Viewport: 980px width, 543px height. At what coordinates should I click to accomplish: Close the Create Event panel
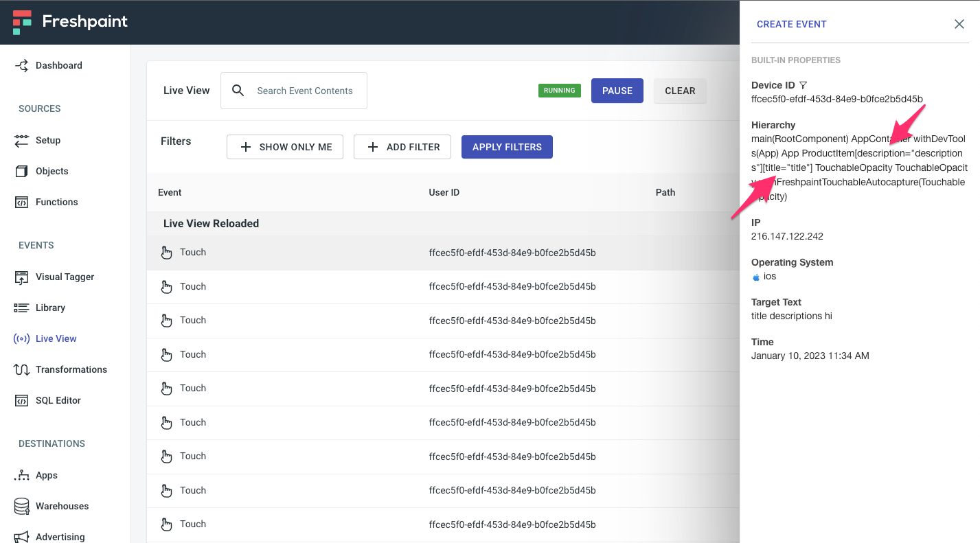coord(959,24)
